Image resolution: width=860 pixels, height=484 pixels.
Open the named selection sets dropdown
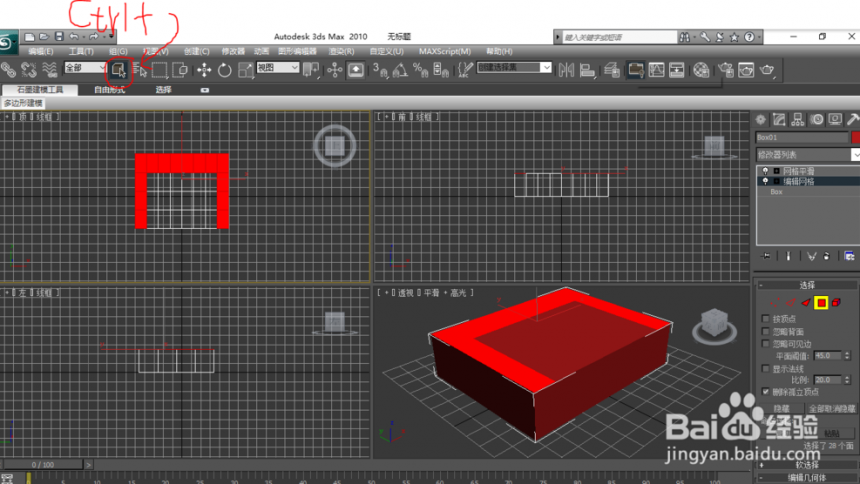tap(514, 67)
